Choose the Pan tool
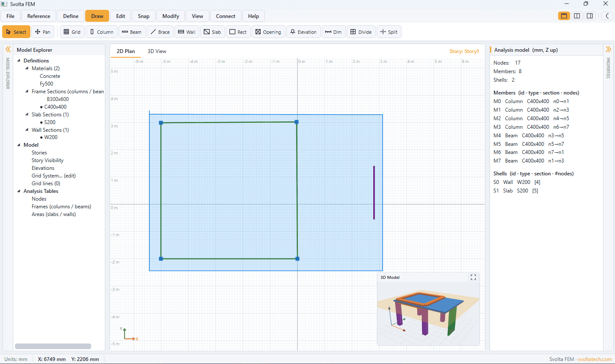The height and width of the screenshot is (364, 615). coord(43,32)
